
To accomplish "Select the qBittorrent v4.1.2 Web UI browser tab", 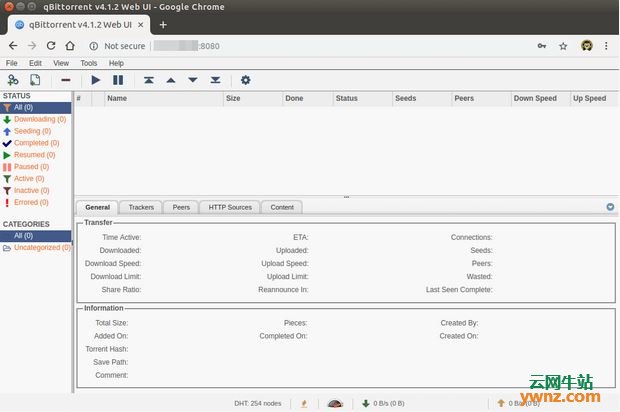I will [79, 25].
